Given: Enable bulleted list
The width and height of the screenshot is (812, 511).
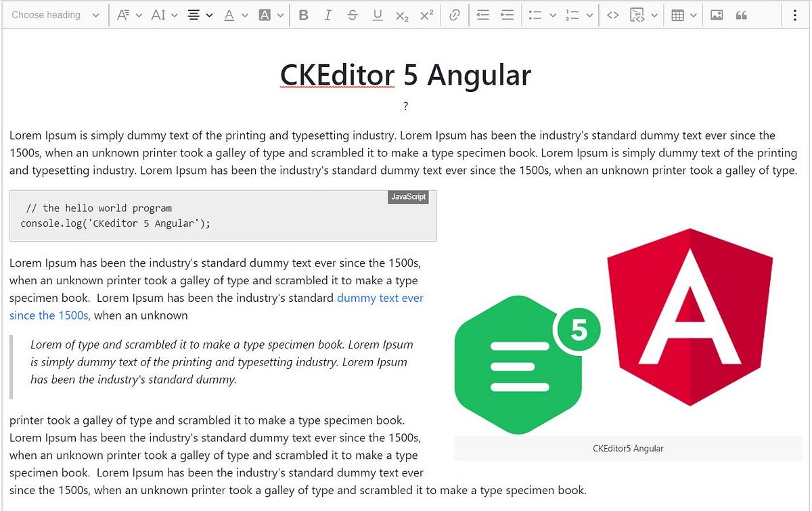Looking at the screenshot, I should coord(537,14).
